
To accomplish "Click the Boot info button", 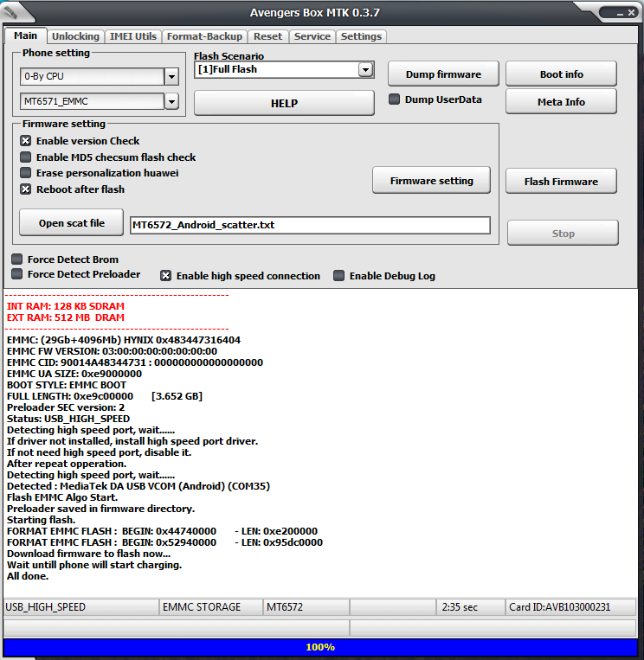I will (561, 74).
